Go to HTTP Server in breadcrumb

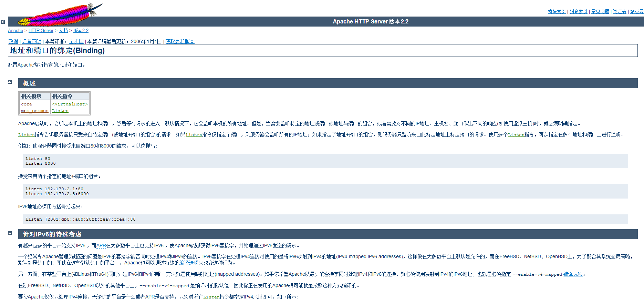coord(41,30)
